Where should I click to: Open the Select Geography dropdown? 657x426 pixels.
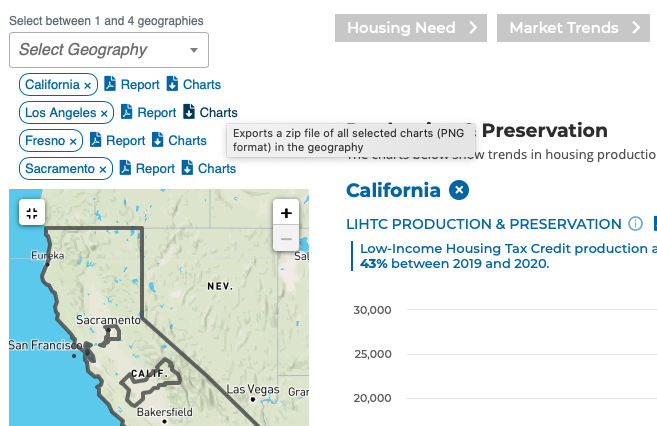click(x=109, y=49)
